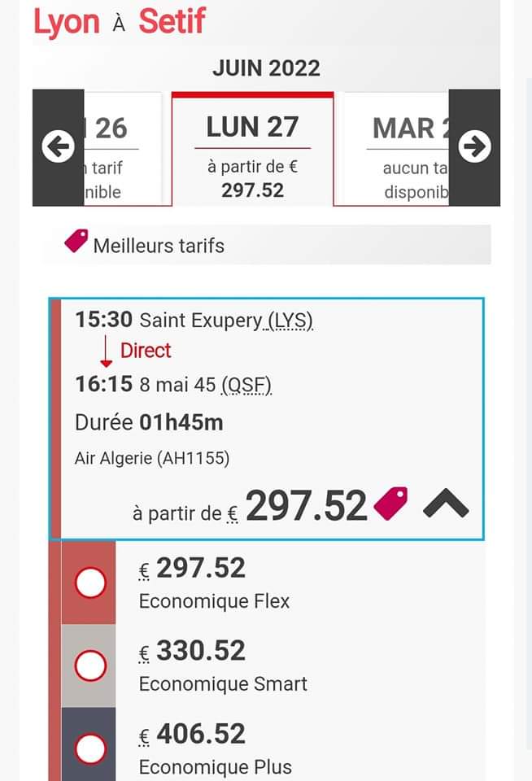Image resolution: width=532 pixels, height=781 pixels.
Task: Select Economique Flex fare radio button
Action: coord(90,582)
